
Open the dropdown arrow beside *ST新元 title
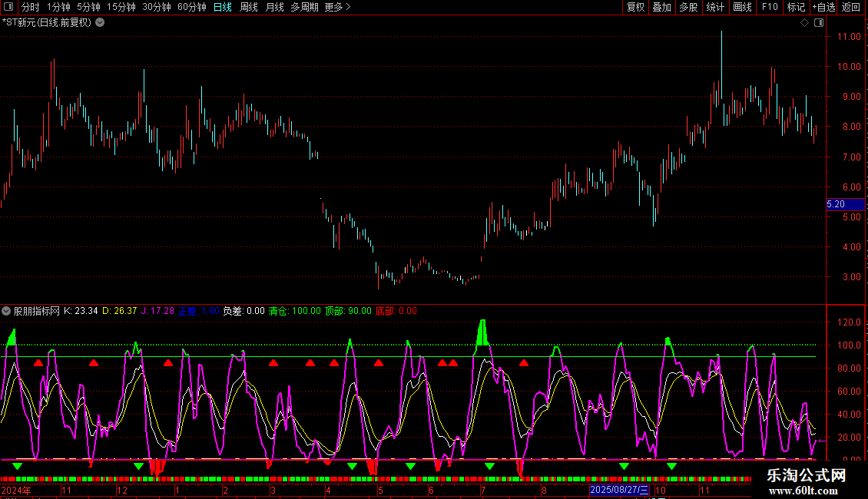[100, 22]
